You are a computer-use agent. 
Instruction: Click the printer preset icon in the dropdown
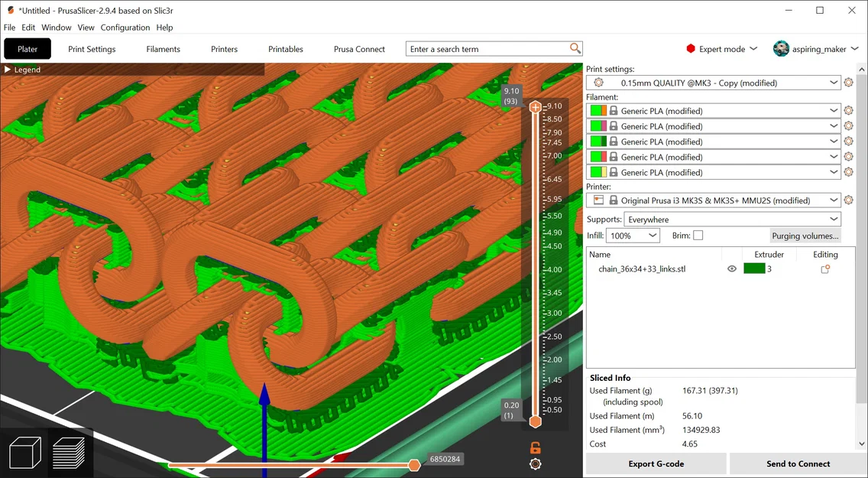pos(598,200)
